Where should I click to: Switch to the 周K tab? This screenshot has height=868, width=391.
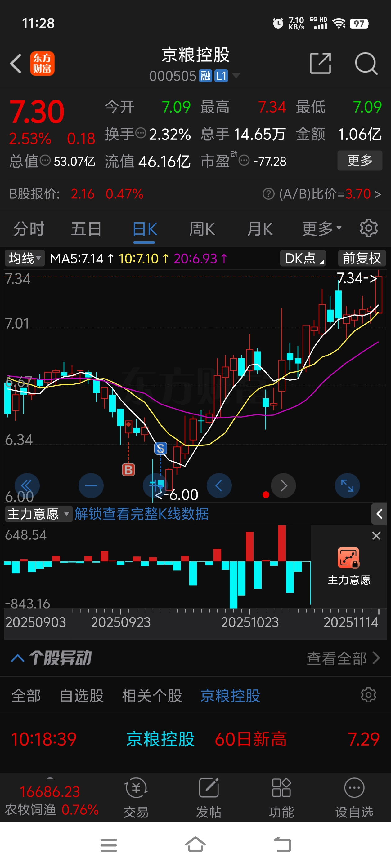tap(202, 229)
